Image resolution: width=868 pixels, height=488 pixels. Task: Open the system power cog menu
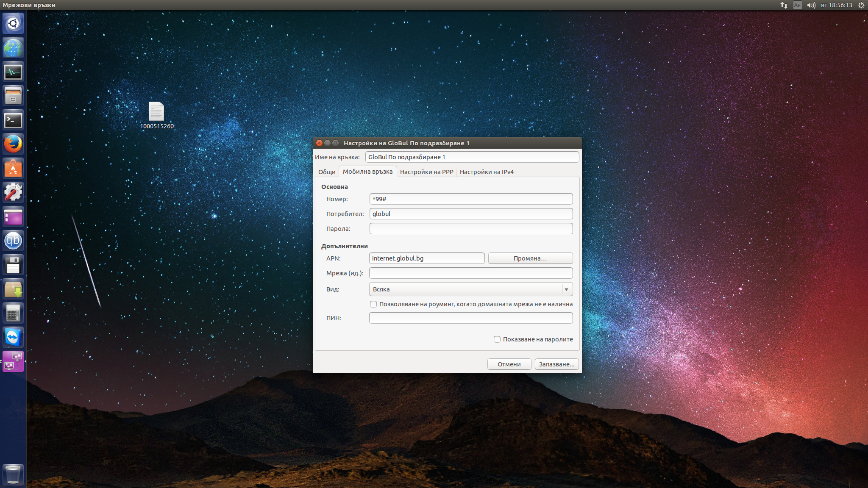pyautogui.click(x=861, y=5)
